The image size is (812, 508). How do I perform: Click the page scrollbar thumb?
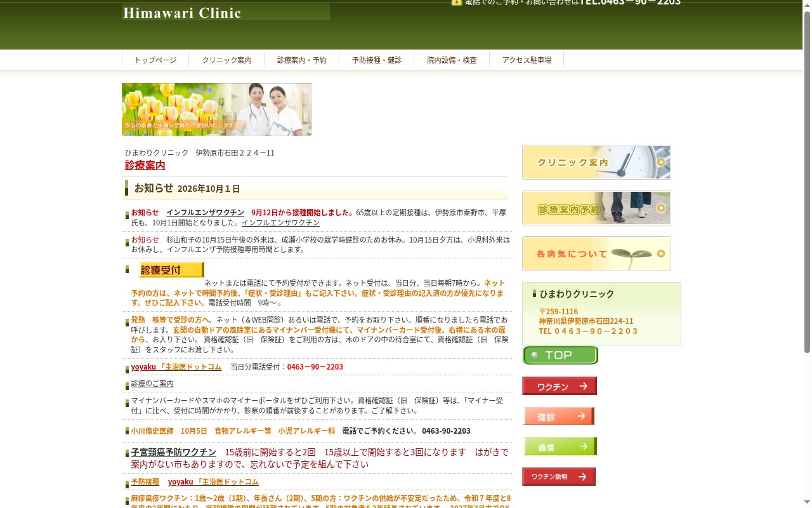pos(807,182)
